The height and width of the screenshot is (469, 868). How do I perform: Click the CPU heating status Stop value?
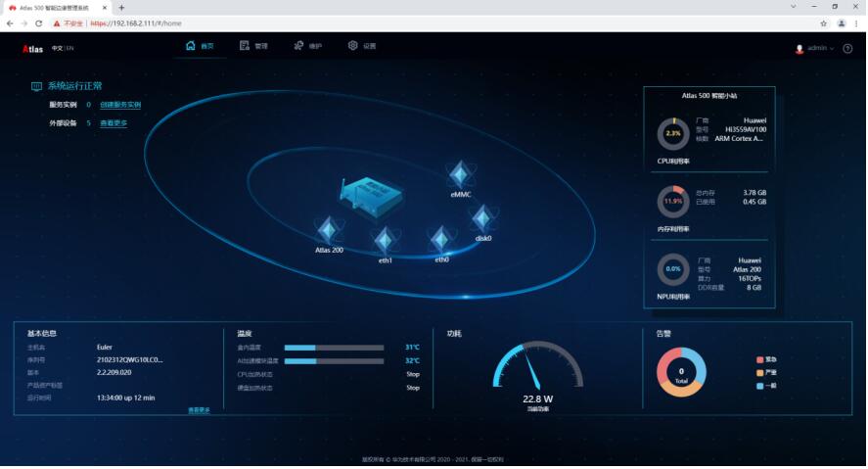(413, 374)
